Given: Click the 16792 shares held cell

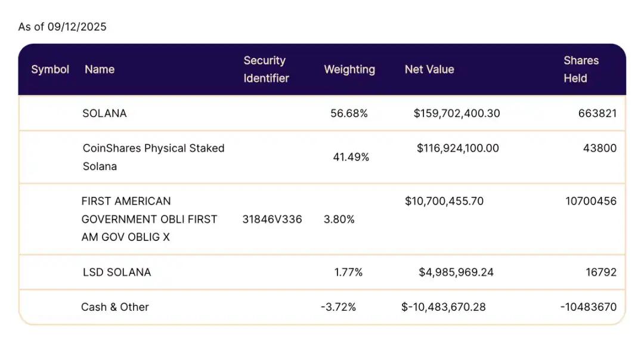Looking at the screenshot, I should pos(601,272).
